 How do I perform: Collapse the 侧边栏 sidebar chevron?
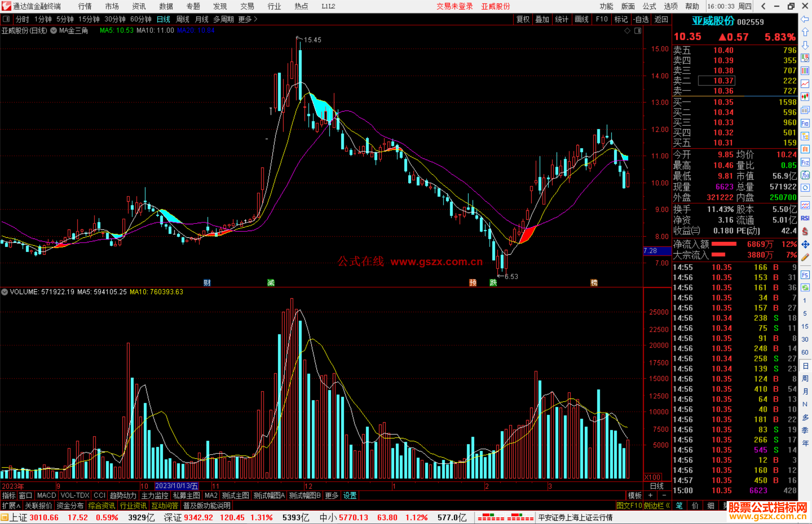[668, 506]
